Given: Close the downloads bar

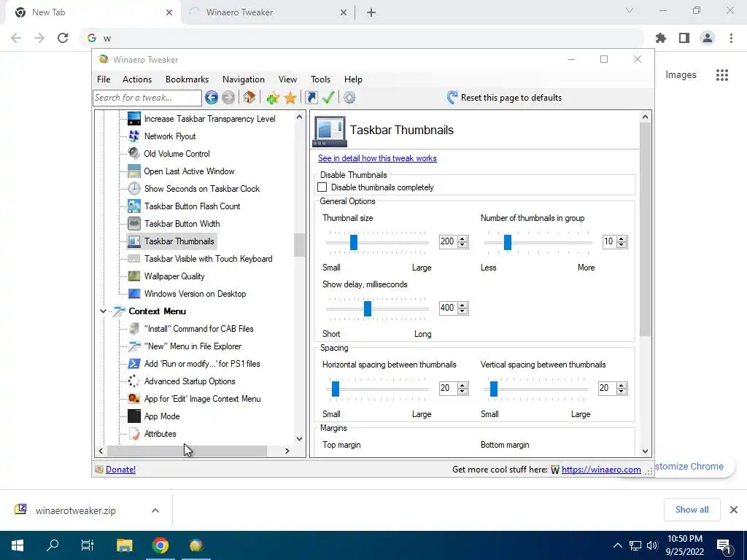Looking at the screenshot, I should [x=734, y=510].
